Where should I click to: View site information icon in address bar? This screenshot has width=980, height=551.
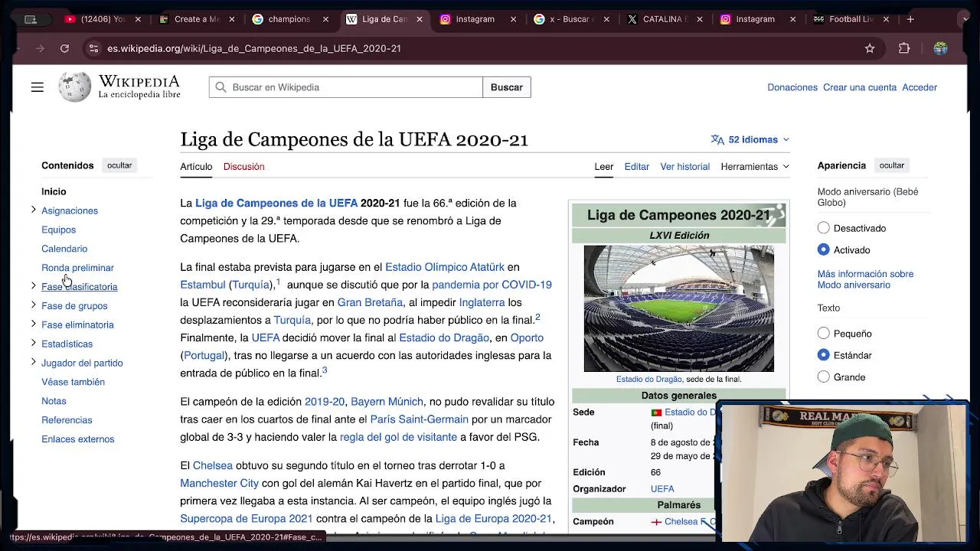coord(93,48)
